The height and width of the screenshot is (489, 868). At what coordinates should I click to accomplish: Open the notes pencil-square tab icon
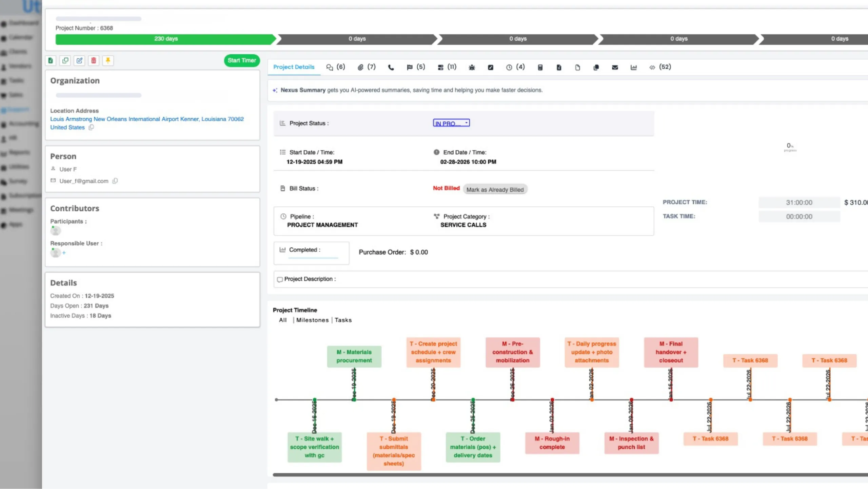490,68
